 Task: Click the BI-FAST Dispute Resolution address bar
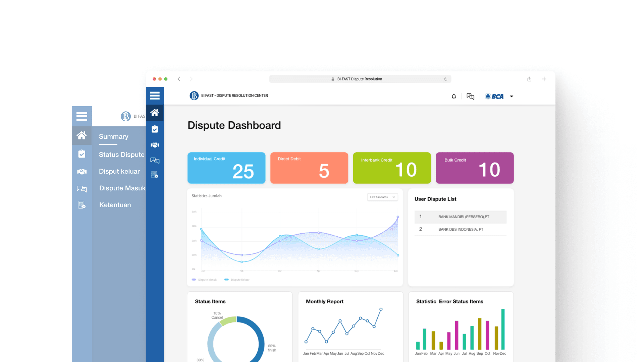[360, 79]
